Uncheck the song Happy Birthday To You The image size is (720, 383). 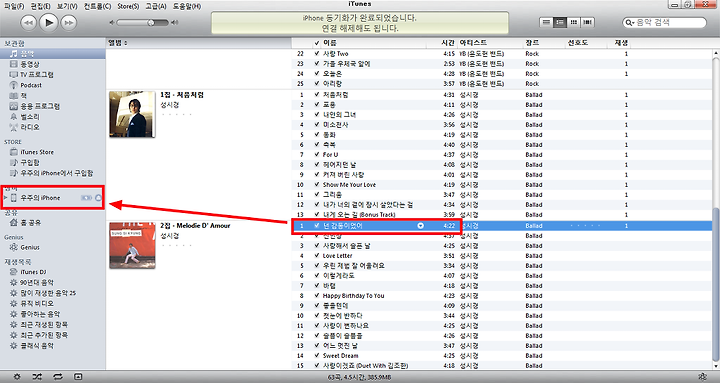point(317,296)
